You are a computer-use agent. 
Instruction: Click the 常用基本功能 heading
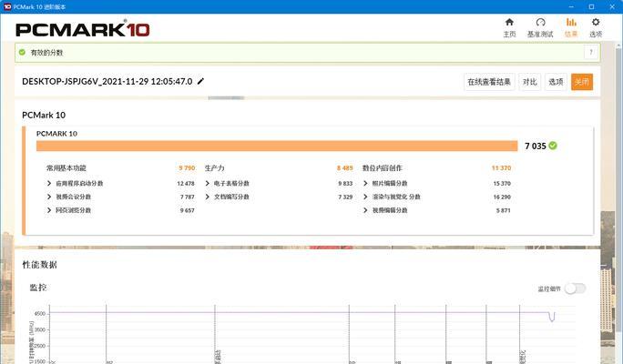(66, 168)
